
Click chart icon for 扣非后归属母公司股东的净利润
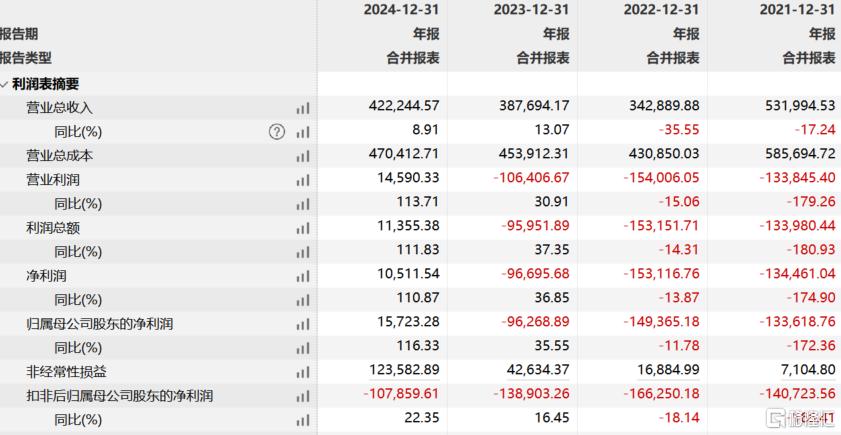click(302, 396)
